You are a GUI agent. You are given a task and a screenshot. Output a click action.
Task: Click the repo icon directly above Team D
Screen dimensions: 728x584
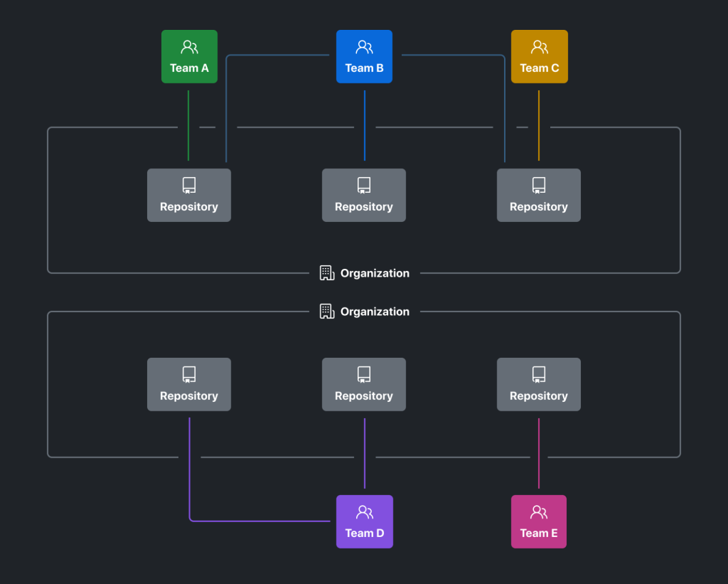364,375
